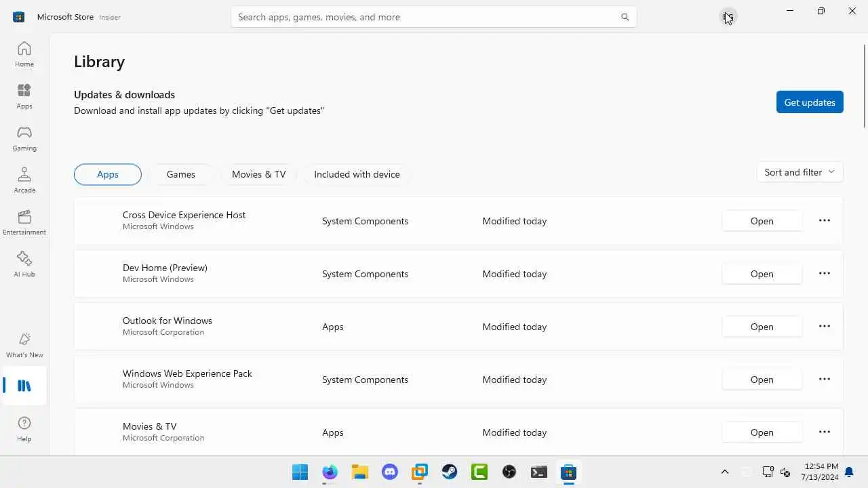Click the search magnifier icon
Image resolution: width=868 pixels, height=488 pixels.
pos(625,17)
